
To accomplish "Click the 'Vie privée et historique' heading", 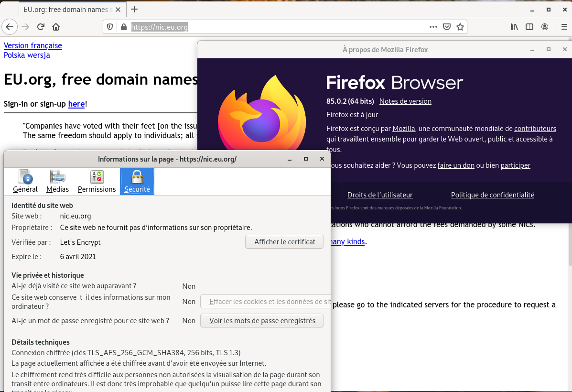I will tap(47, 275).
